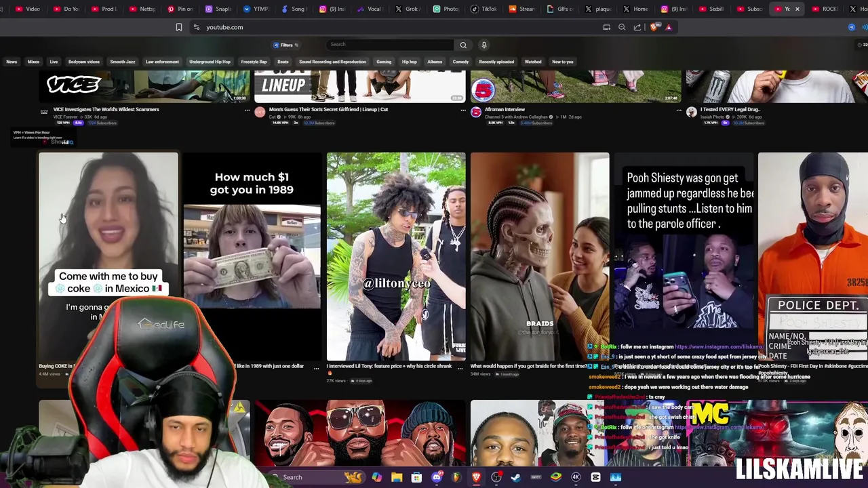Activate the voice search microphone icon
Image resolution: width=868 pixels, height=488 pixels.
[x=484, y=45]
